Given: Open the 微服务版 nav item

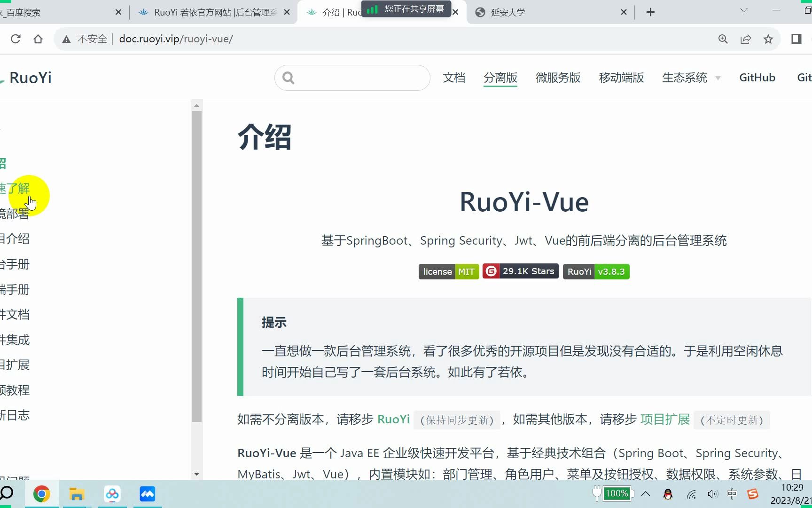Looking at the screenshot, I should tap(558, 78).
